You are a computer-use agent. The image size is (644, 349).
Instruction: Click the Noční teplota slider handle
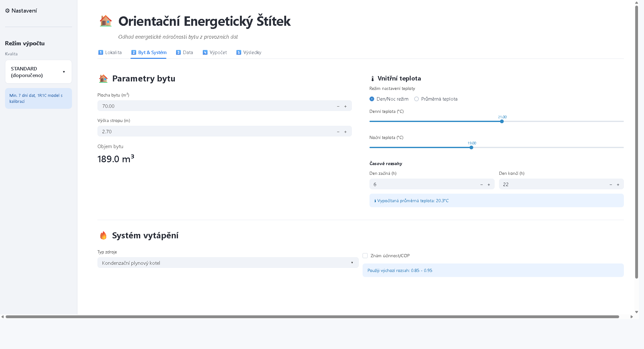pos(471,147)
